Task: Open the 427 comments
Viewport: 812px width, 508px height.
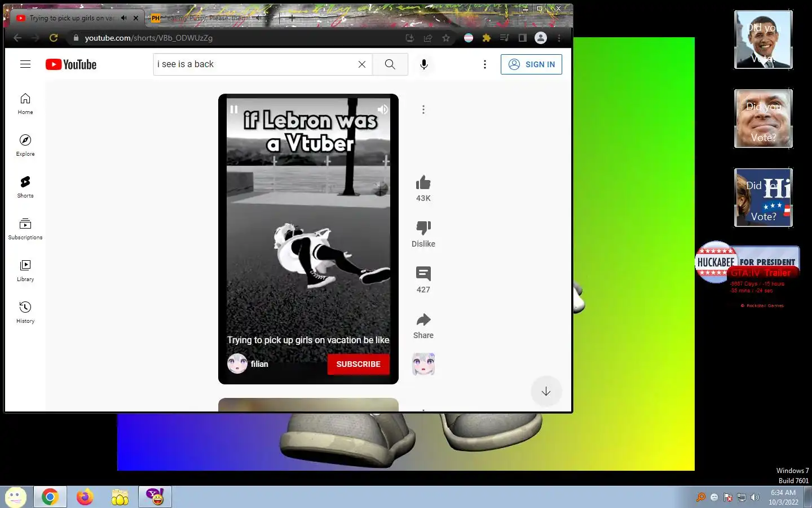Action: 423,274
